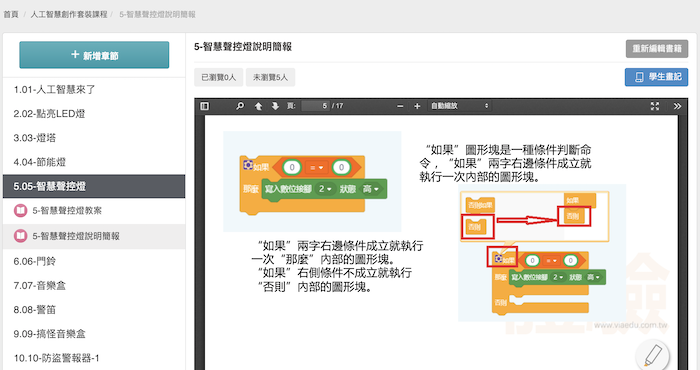Image resolution: width=700 pixels, height=370 pixels.
Task: Toggle the PDF viewer sidebar icon
Action: [x=204, y=106]
